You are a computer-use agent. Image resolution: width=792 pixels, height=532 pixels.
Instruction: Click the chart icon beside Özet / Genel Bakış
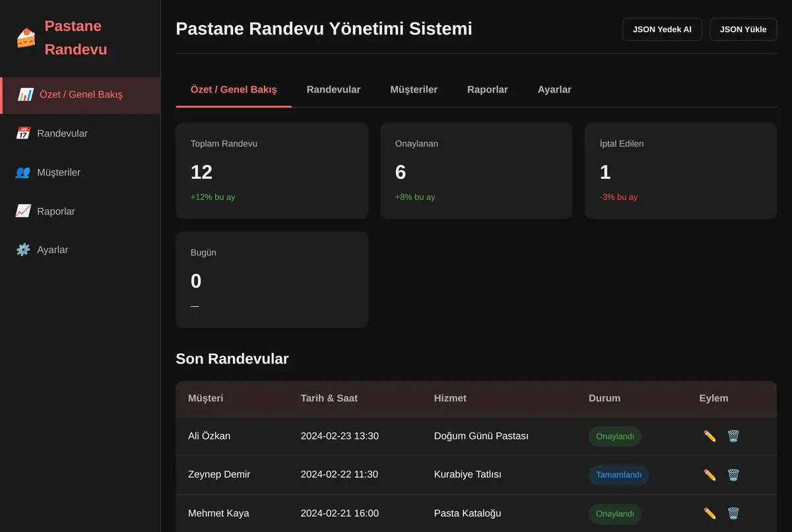coord(25,94)
